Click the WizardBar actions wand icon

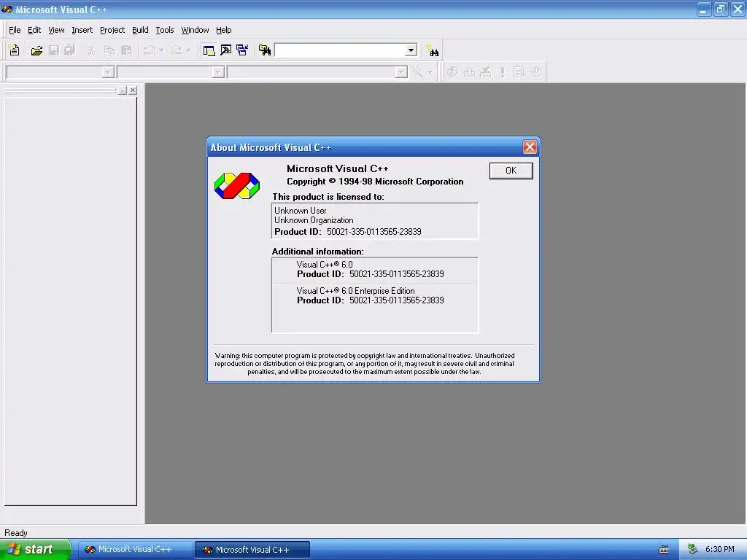point(417,72)
